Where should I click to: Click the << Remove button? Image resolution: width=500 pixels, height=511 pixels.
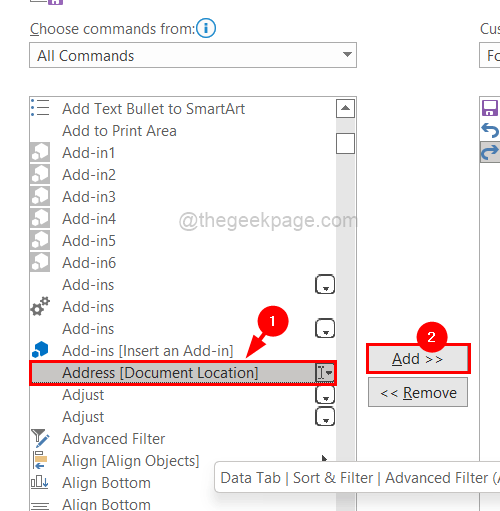pos(418,392)
